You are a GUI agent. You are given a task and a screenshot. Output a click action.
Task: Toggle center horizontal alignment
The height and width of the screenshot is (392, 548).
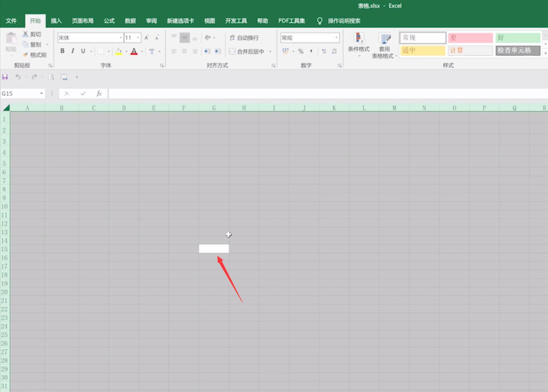[185, 51]
